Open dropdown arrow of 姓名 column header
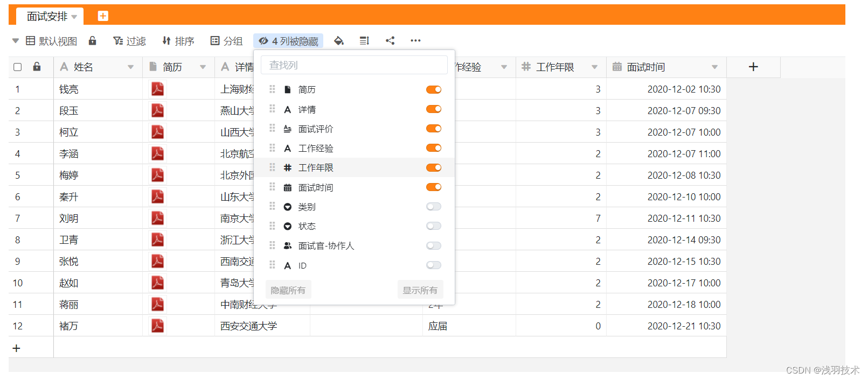The height and width of the screenshot is (380, 868). point(130,67)
